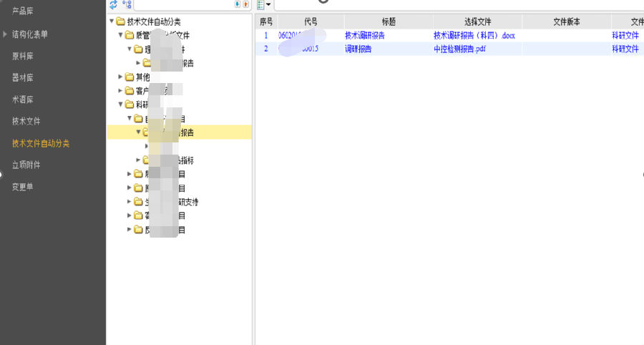Collapse the 技术文件自动分类 root node
Image resolution: width=644 pixels, height=345 pixels.
pyautogui.click(x=112, y=21)
